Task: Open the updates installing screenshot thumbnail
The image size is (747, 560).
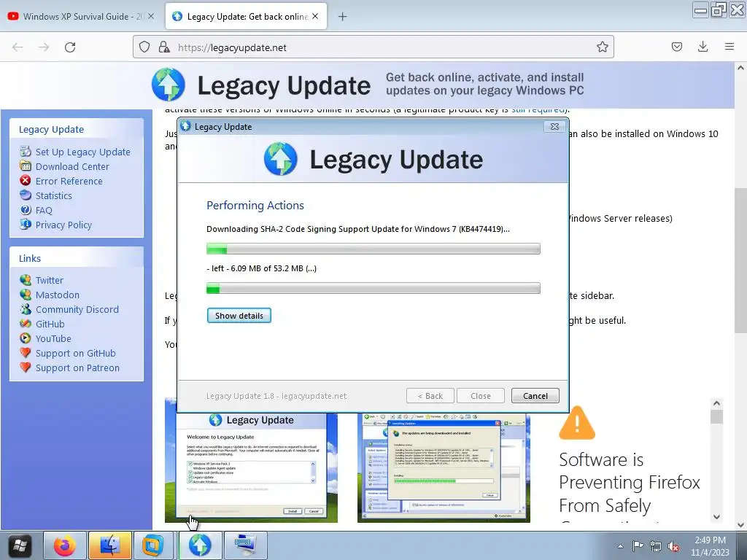Action: (x=444, y=467)
